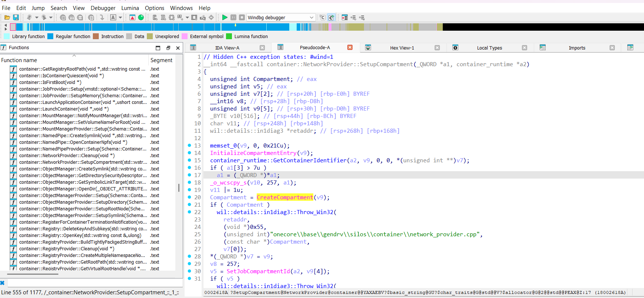
Task: Toggle breakpoint dot at line 20
Action: (x=189, y=197)
